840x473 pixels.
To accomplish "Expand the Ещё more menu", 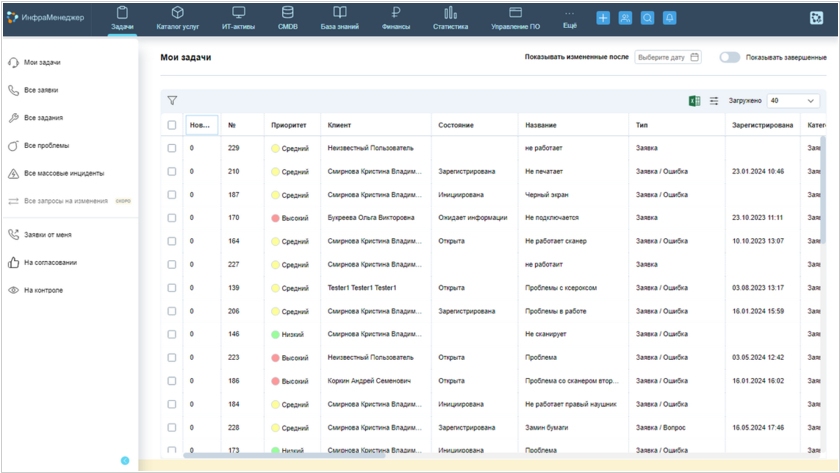I will point(569,19).
